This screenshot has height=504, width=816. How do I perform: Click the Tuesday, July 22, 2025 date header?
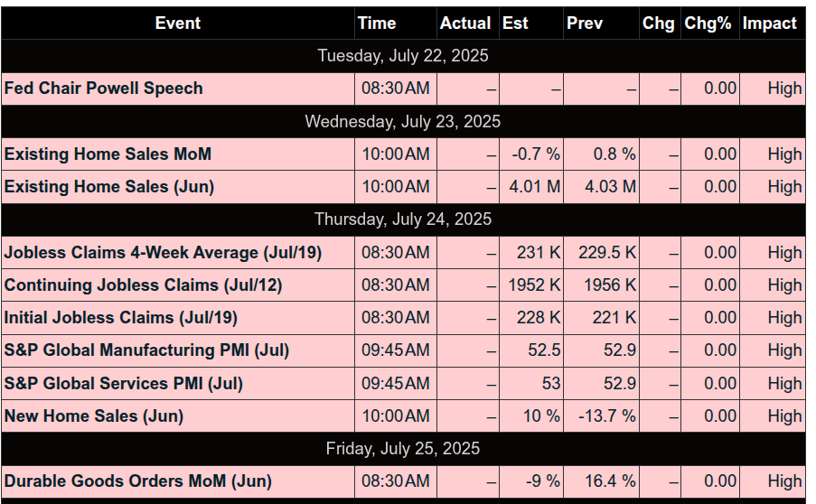[x=403, y=56]
